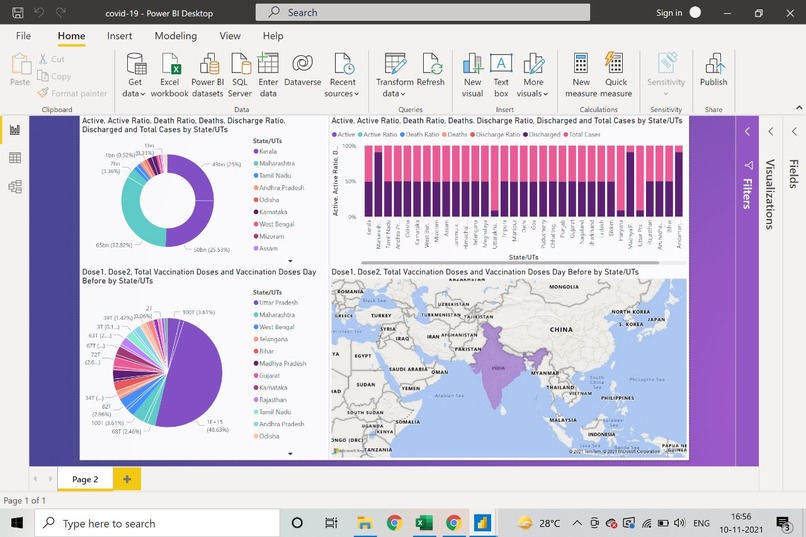The image size is (806, 537).
Task: Insert a Text box
Action: (x=501, y=75)
